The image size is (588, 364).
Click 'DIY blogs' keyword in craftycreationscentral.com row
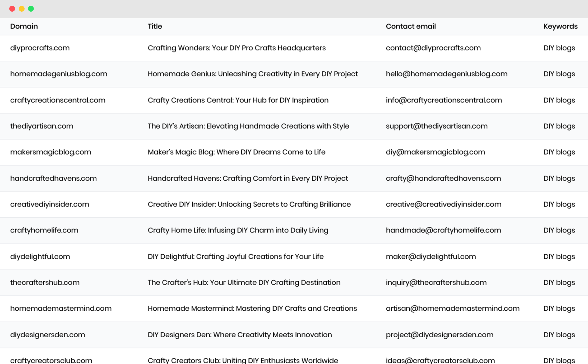click(x=559, y=100)
